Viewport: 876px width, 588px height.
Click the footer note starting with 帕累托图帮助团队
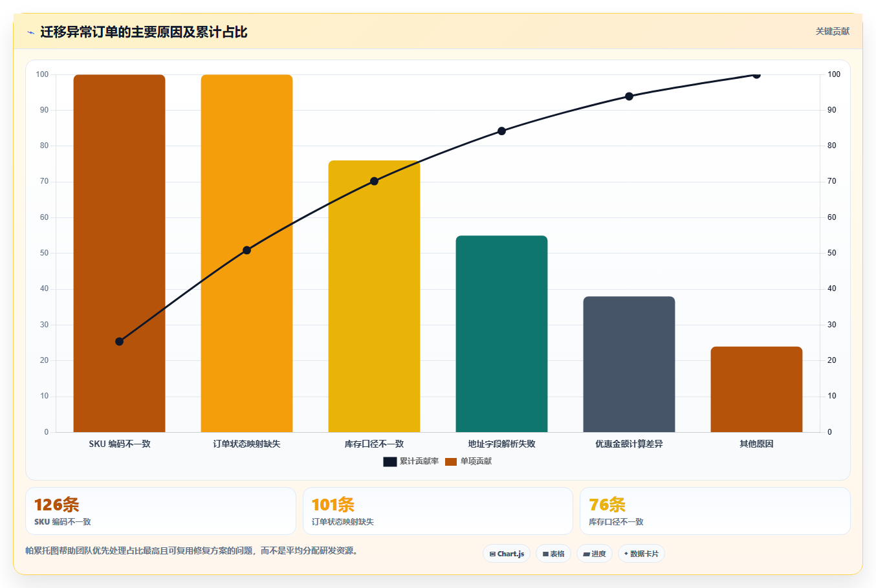(192, 551)
